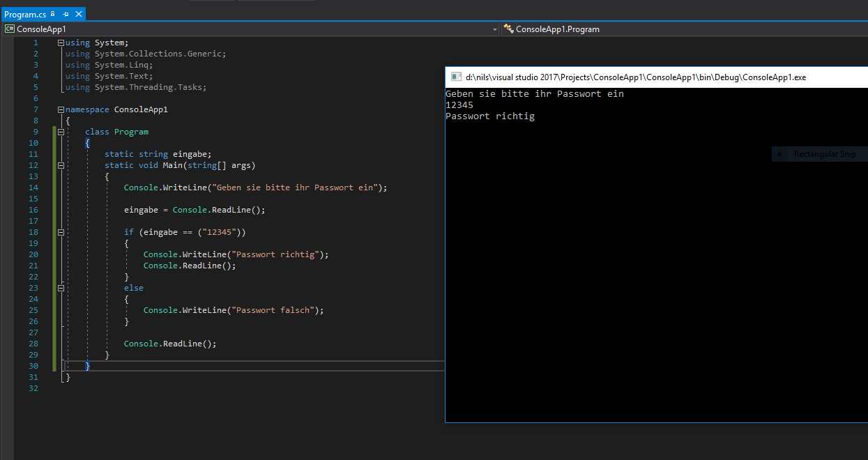Open the ConsoleApp1.Program type dropdown

pos(685,29)
